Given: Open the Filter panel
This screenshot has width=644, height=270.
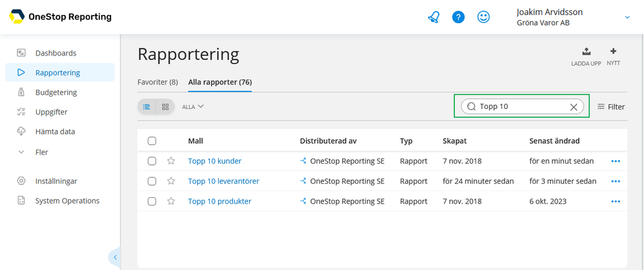Looking at the screenshot, I should (611, 107).
